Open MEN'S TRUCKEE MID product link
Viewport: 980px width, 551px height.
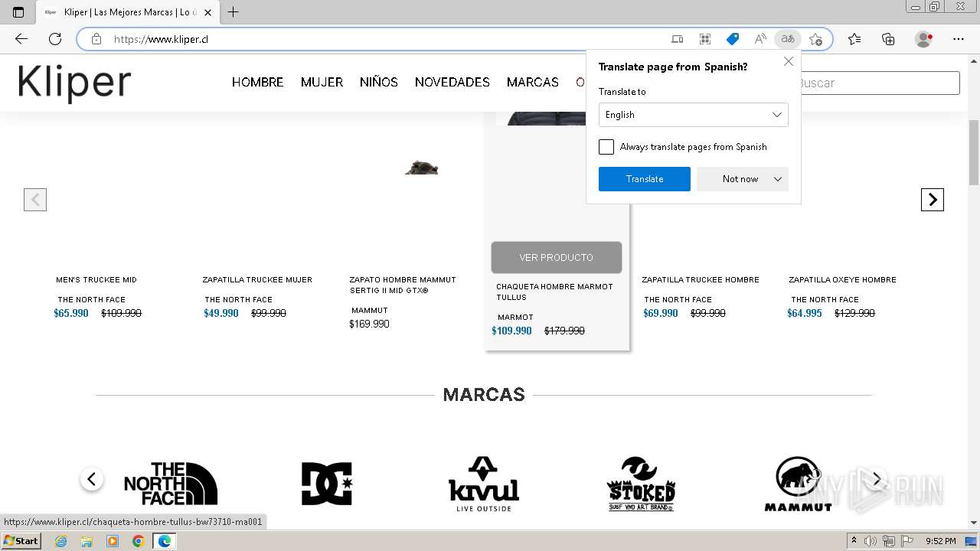[96, 280]
